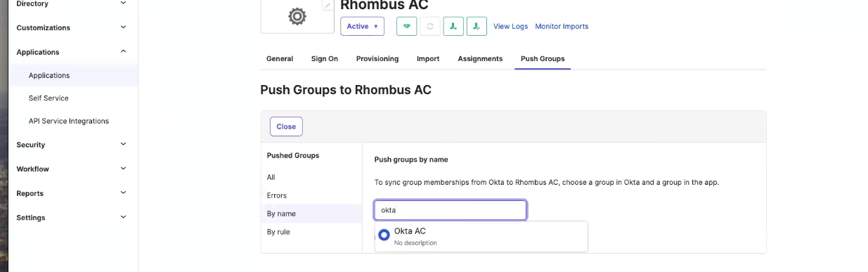Switch to the Assignments tab
868x272 pixels.
[480, 58]
